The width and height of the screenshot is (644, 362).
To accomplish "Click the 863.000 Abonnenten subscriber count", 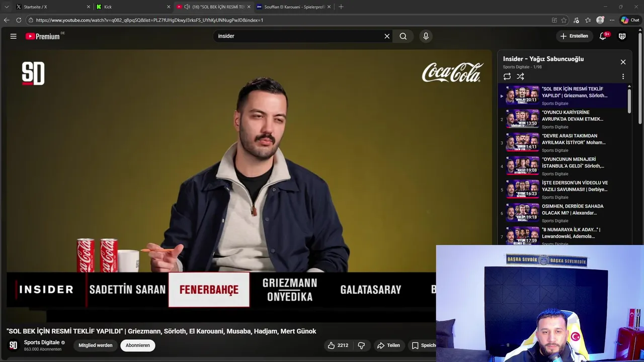I will pyautogui.click(x=43, y=349).
